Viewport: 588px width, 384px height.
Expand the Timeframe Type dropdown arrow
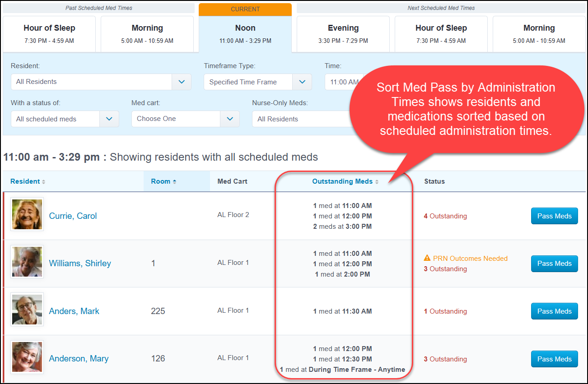pos(302,82)
